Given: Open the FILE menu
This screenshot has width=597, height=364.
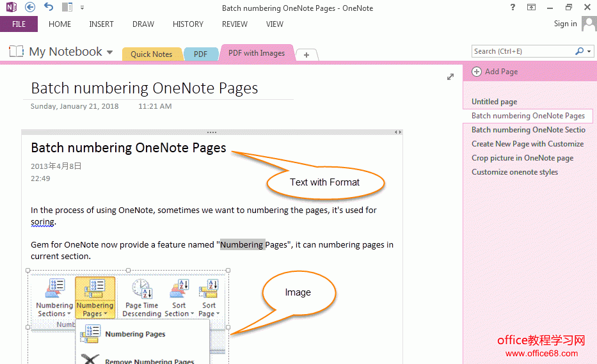Looking at the screenshot, I should tap(19, 24).
